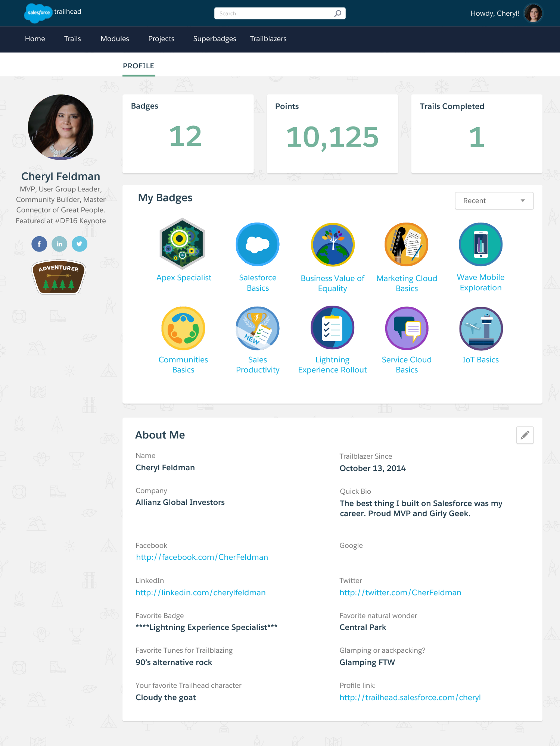The width and height of the screenshot is (560, 746).
Task: Click the "October 13, 2014" date
Action: pos(373,468)
